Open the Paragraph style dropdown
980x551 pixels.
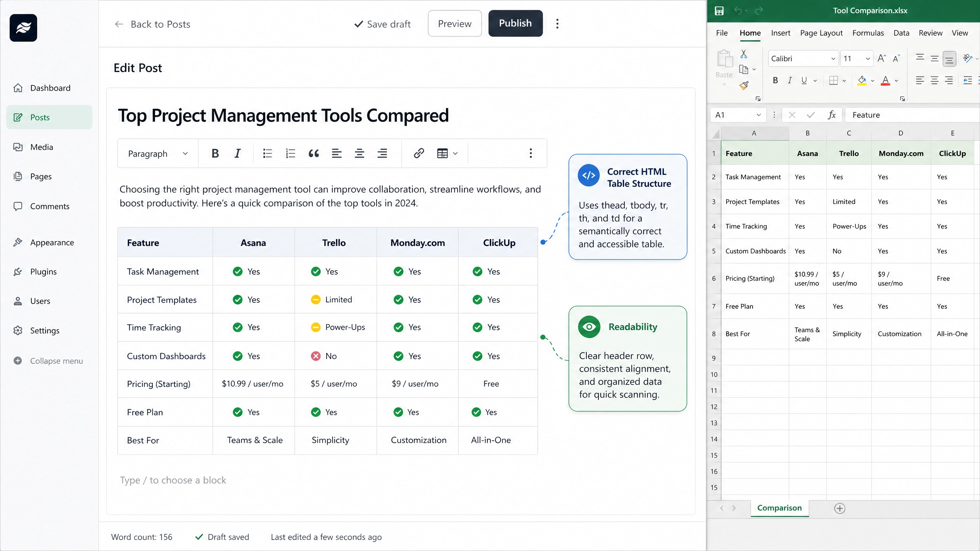158,153
